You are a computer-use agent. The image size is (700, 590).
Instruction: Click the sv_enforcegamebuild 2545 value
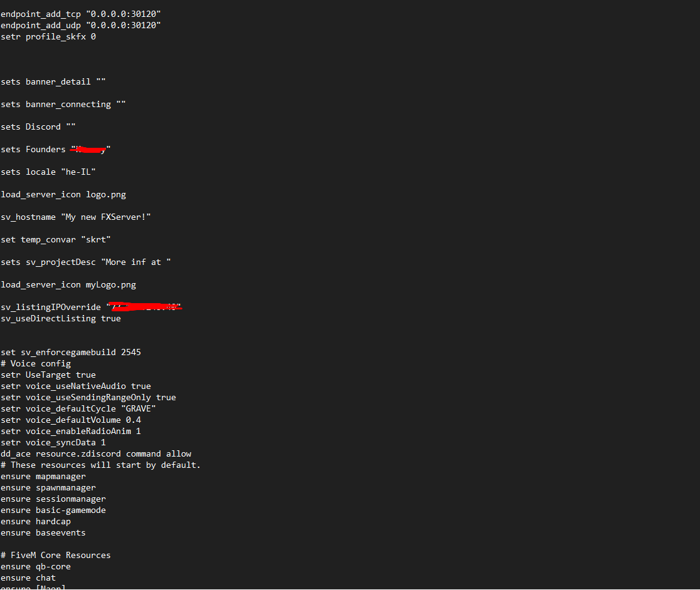tap(131, 352)
